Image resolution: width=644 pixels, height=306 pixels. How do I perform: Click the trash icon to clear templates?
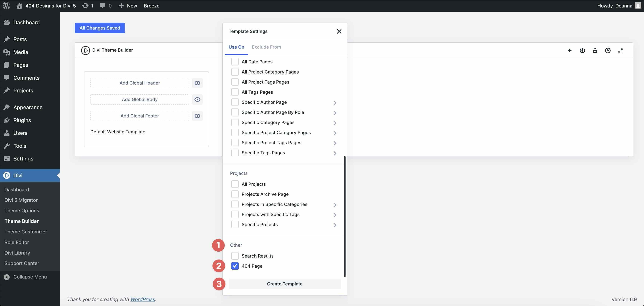[x=595, y=50]
